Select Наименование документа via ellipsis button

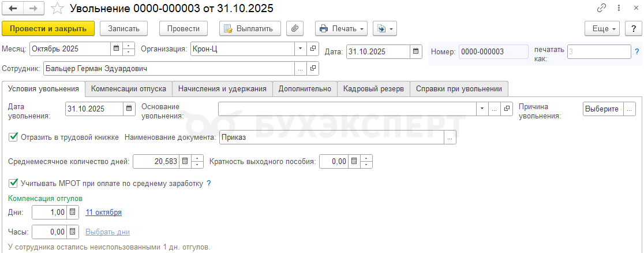(x=450, y=138)
